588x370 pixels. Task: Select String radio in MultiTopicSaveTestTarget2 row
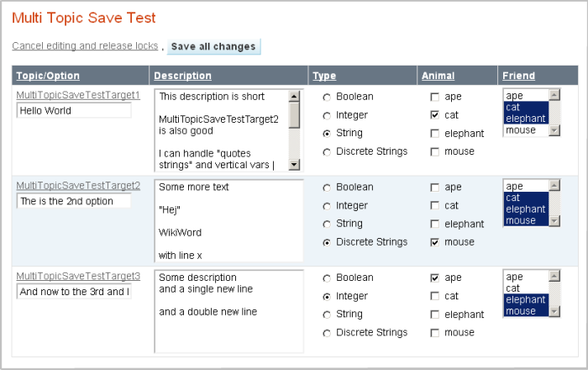327,225
